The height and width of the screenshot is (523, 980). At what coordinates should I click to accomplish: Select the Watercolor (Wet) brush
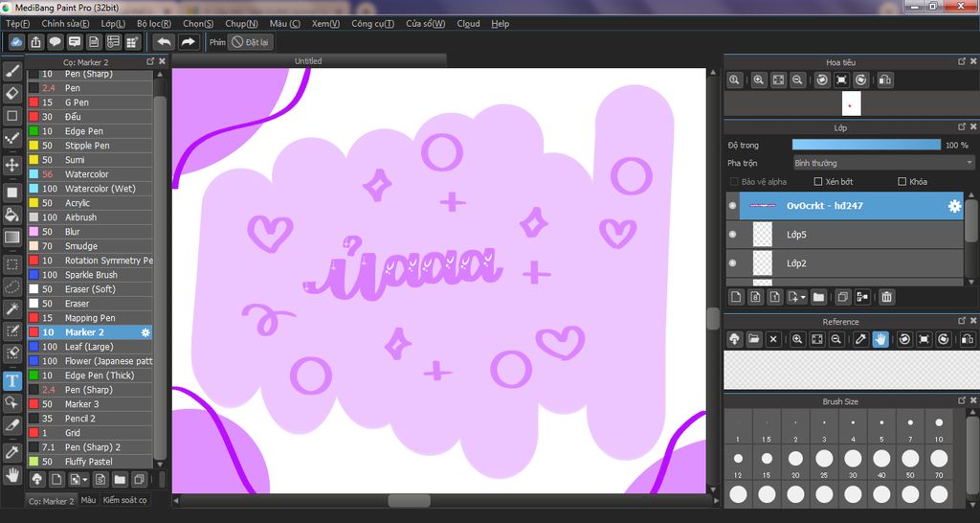(x=89, y=189)
